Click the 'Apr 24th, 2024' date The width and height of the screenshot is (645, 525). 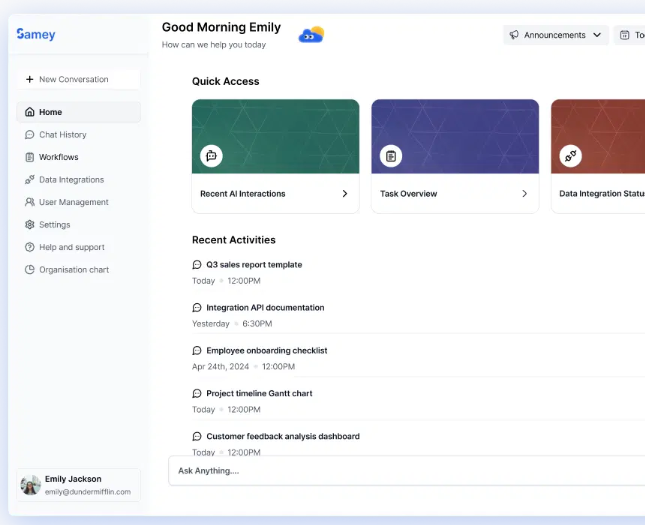[x=220, y=367]
